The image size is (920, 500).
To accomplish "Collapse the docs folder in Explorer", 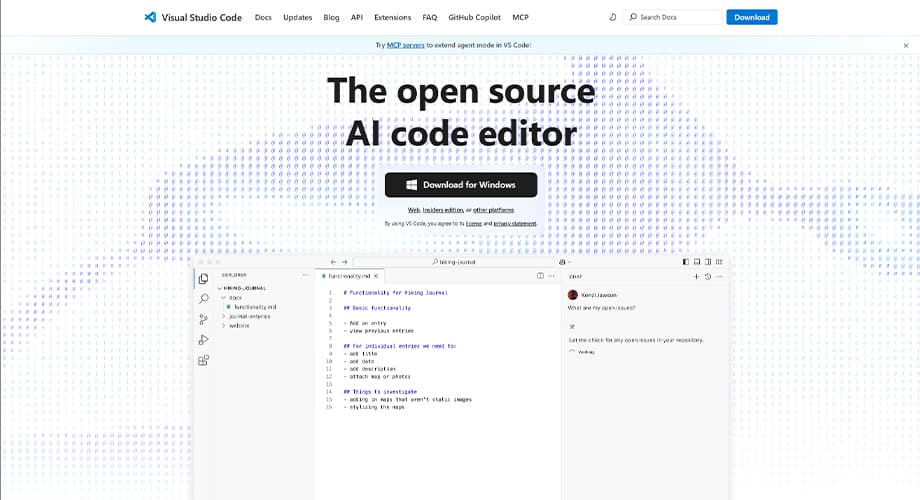I will (235, 297).
